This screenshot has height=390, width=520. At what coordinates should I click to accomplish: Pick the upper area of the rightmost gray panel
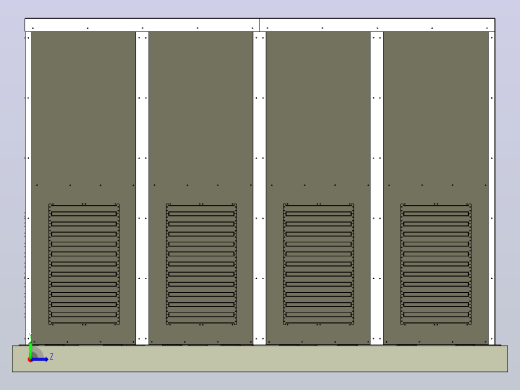(436, 107)
